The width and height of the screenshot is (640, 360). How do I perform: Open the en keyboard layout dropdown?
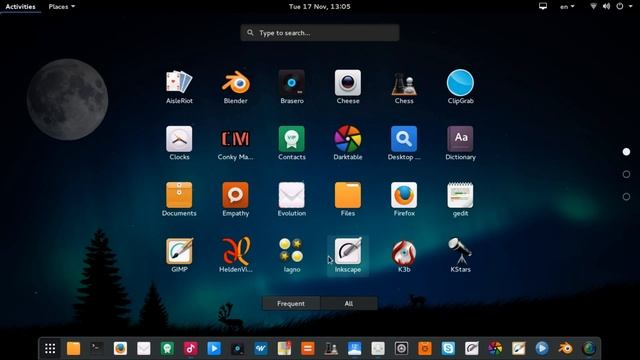coord(567,7)
